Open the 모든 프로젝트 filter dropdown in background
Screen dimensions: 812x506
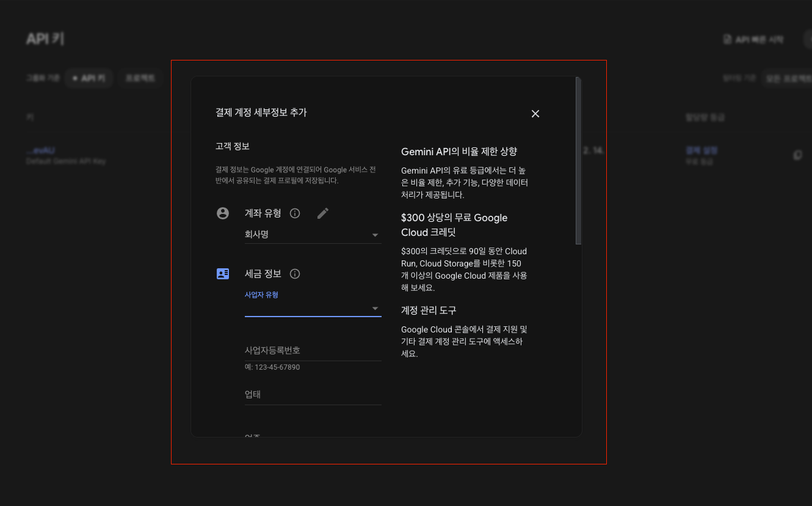pyautogui.click(x=788, y=78)
